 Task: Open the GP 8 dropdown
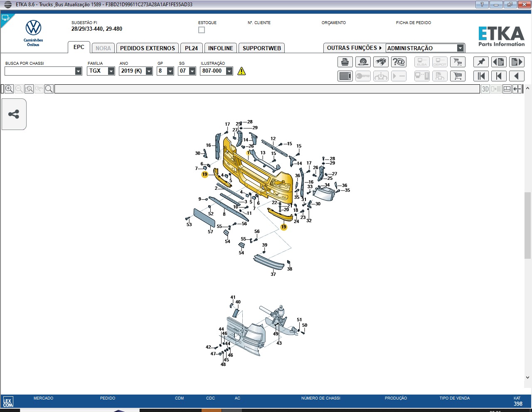coord(170,71)
